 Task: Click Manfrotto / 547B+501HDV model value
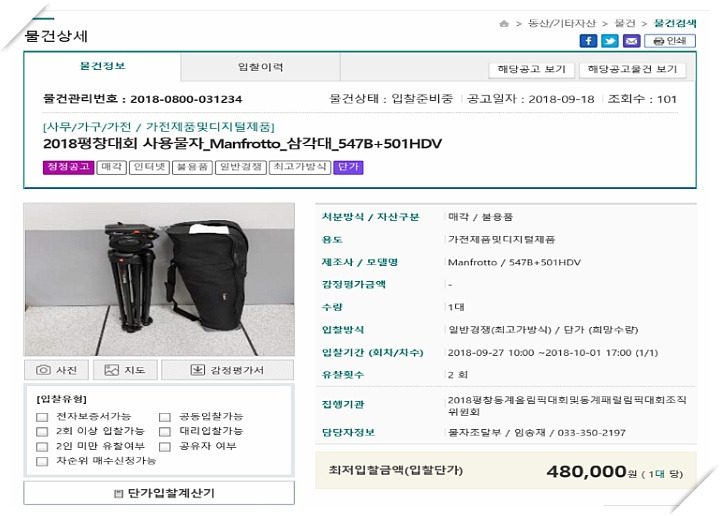[x=514, y=263]
